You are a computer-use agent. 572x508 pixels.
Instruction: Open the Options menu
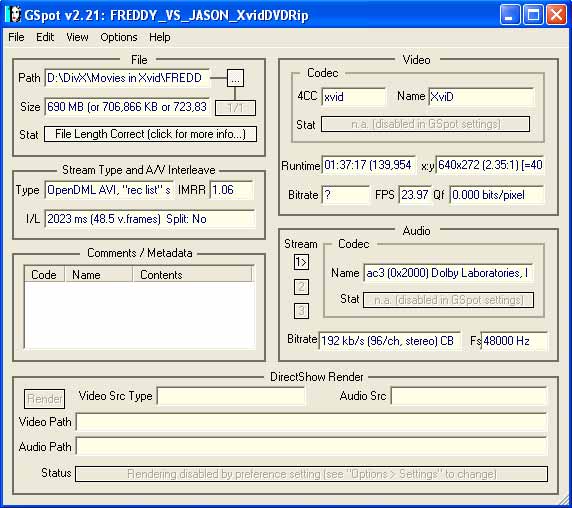click(119, 37)
